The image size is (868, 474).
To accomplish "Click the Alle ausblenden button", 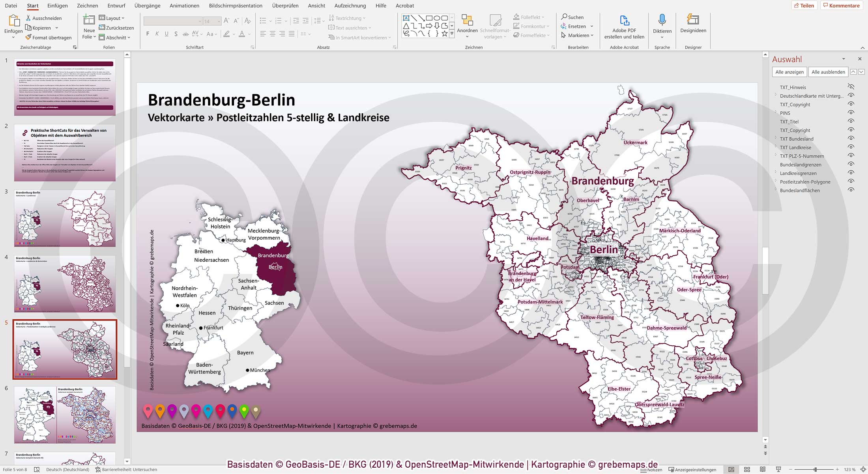I will point(828,72).
